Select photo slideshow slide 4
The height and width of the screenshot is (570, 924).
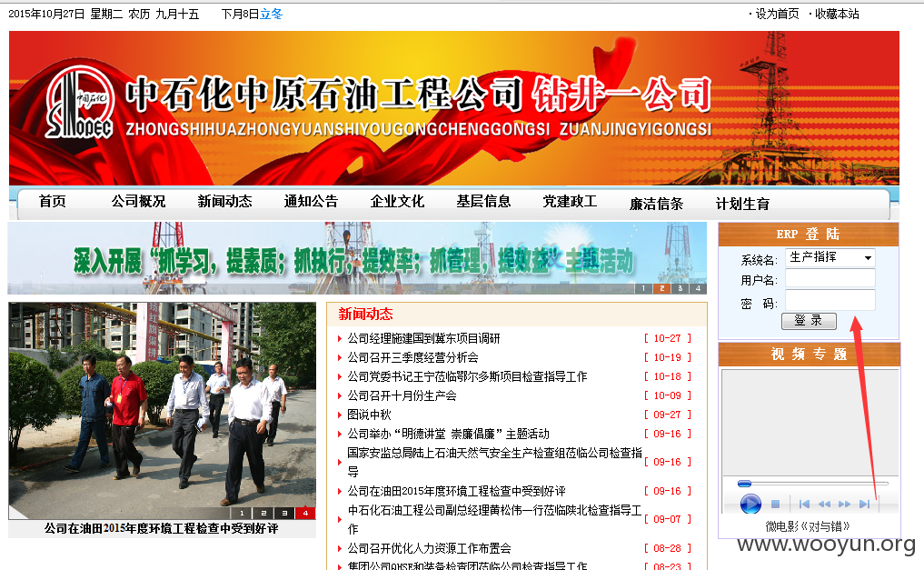pos(305,514)
